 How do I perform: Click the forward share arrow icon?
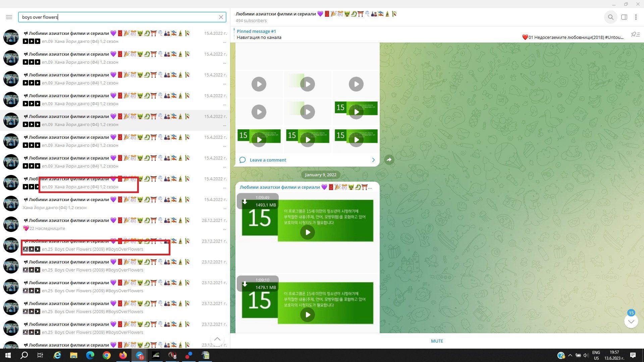[x=389, y=160]
